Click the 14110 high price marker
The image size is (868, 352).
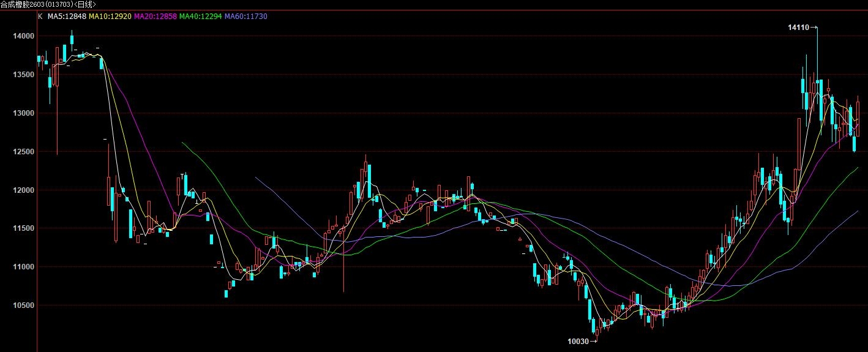pos(799,28)
